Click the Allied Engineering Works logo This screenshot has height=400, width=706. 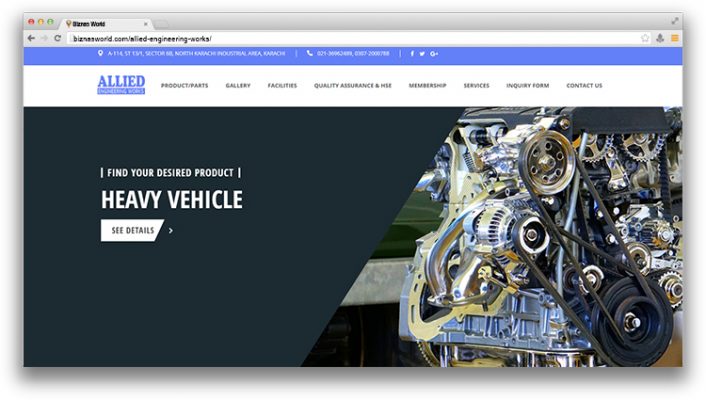121,85
